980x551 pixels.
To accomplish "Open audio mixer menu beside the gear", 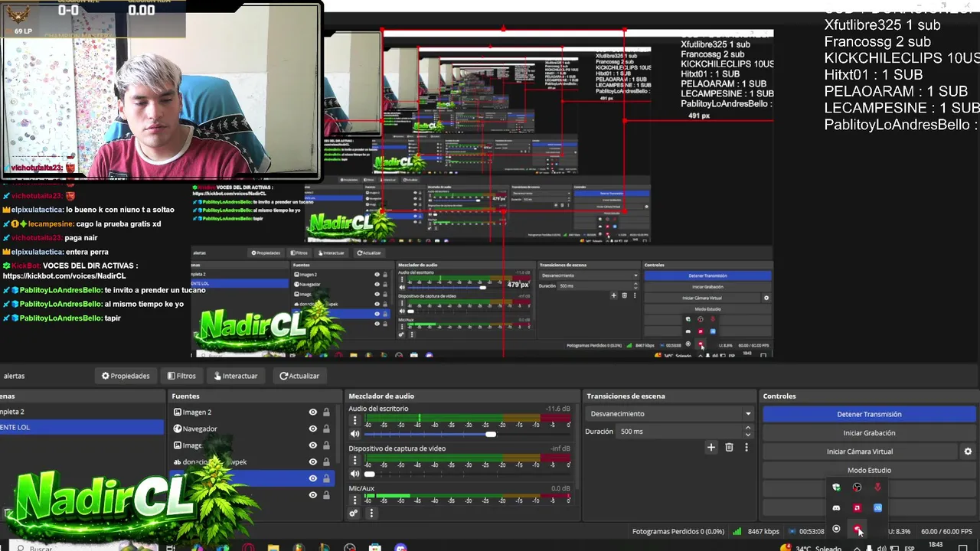I will (371, 514).
